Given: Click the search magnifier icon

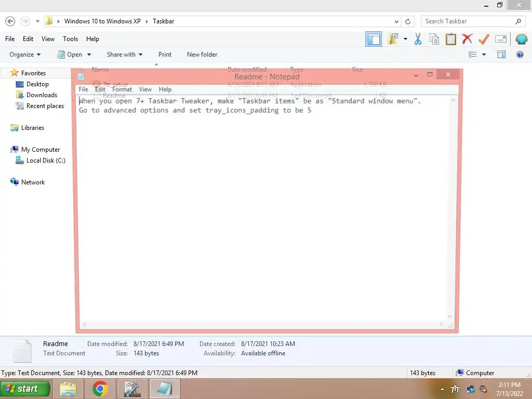Looking at the screenshot, I should pos(518,21).
